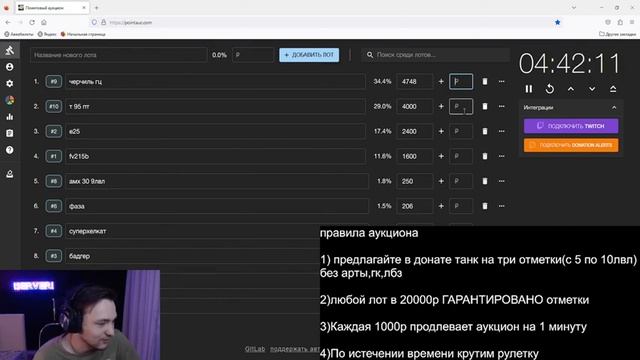Open more options for fv215b lot

pos(501,156)
